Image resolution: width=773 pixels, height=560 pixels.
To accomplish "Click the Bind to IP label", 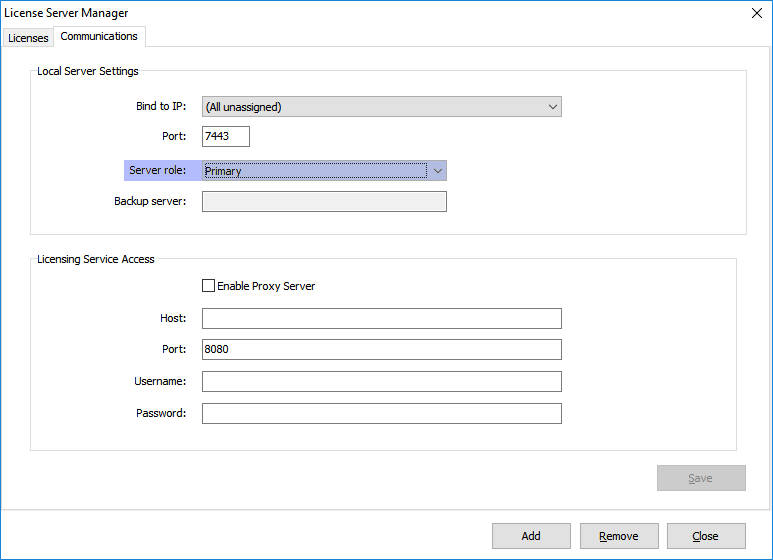I will [161, 106].
